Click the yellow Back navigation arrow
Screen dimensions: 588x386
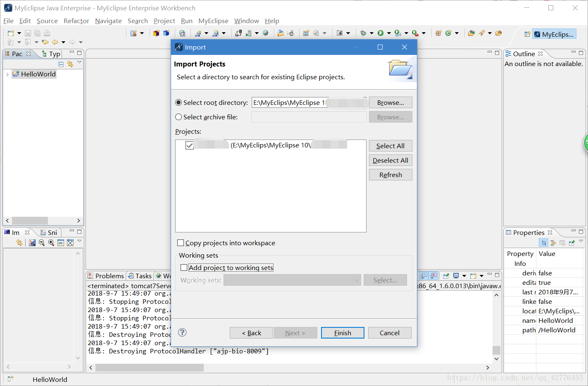55,42
